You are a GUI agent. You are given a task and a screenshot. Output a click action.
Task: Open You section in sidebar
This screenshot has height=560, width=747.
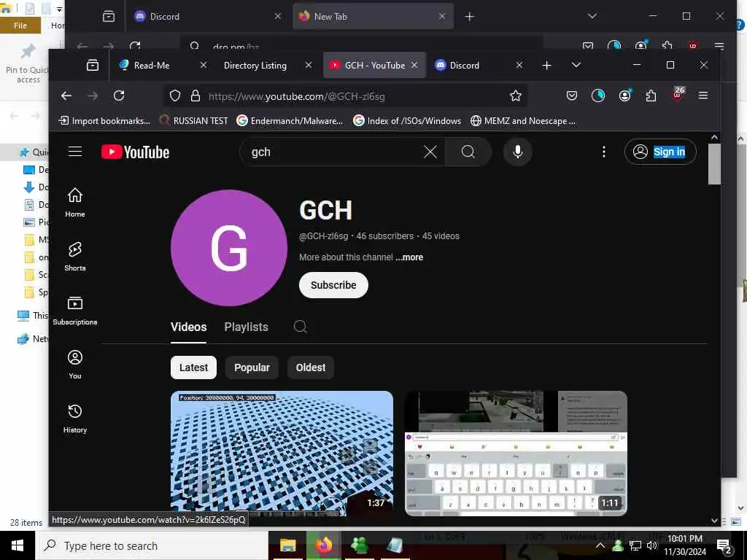click(x=75, y=365)
